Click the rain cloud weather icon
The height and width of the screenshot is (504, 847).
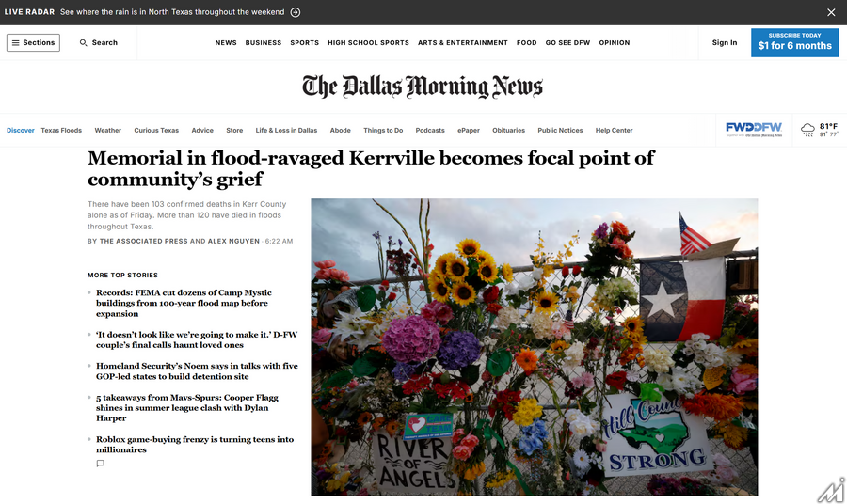click(807, 130)
